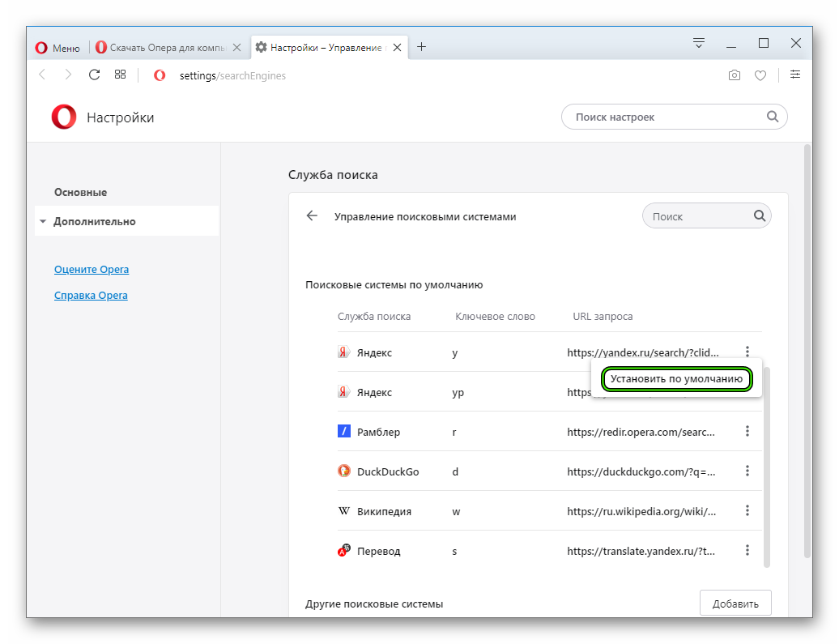Click the https://ru.wikipedia.org/wiki/... URL
The height and width of the screenshot is (644, 839).
click(x=641, y=511)
